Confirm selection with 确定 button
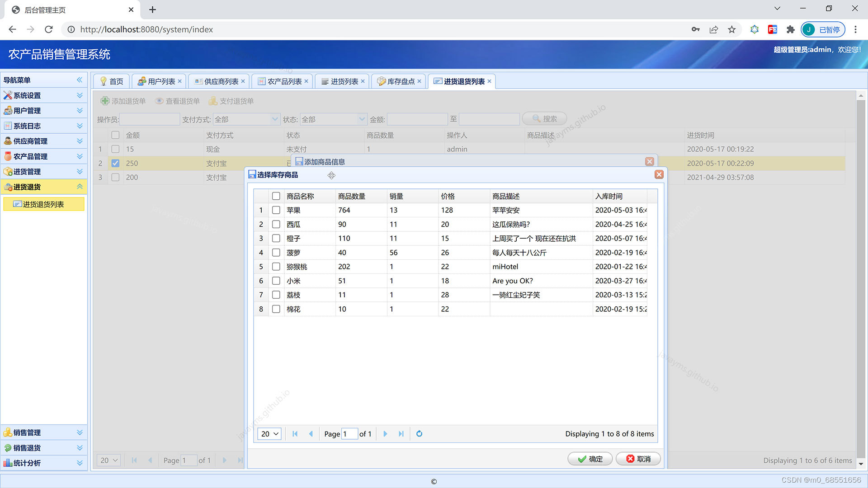 pos(590,458)
